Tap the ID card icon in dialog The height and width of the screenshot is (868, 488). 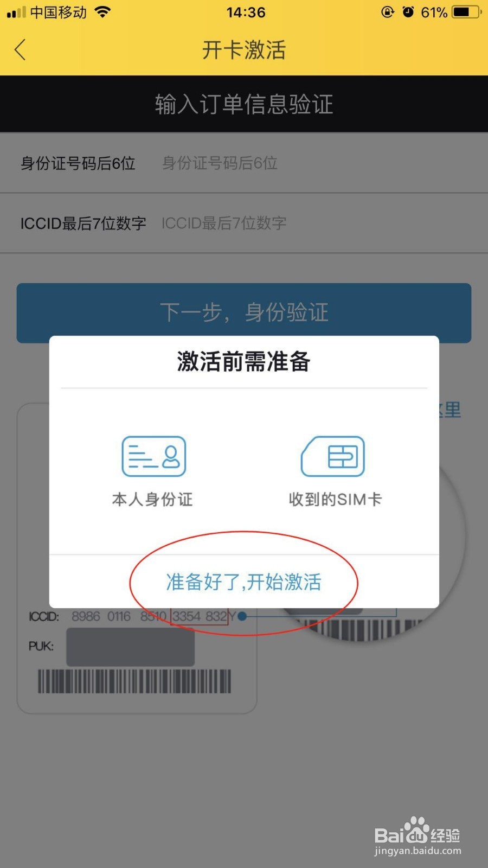(x=154, y=456)
